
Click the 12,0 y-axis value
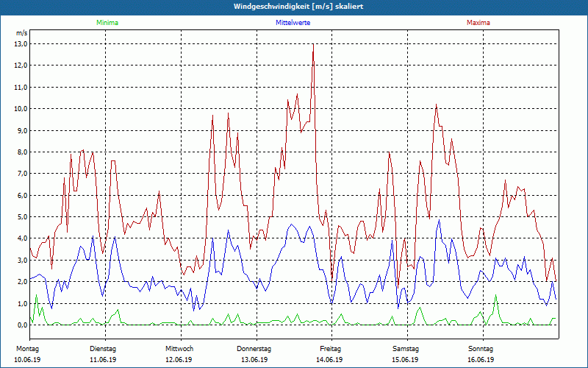(x=21, y=66)
